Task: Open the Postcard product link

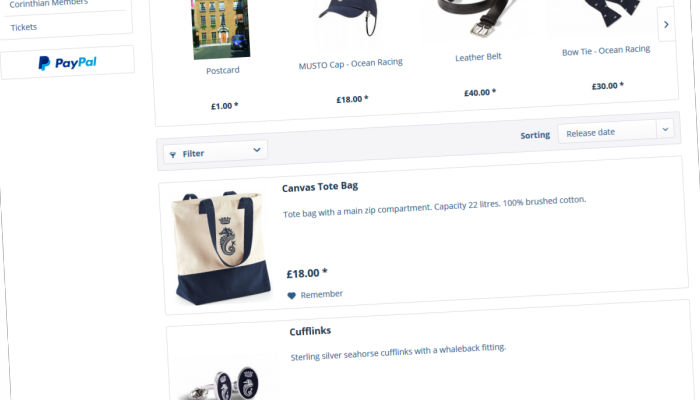Action: coord(223,71)
